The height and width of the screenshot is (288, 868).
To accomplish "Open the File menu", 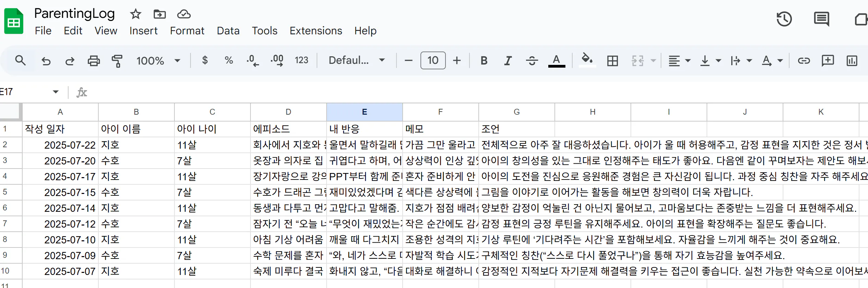I will point(43,31).
